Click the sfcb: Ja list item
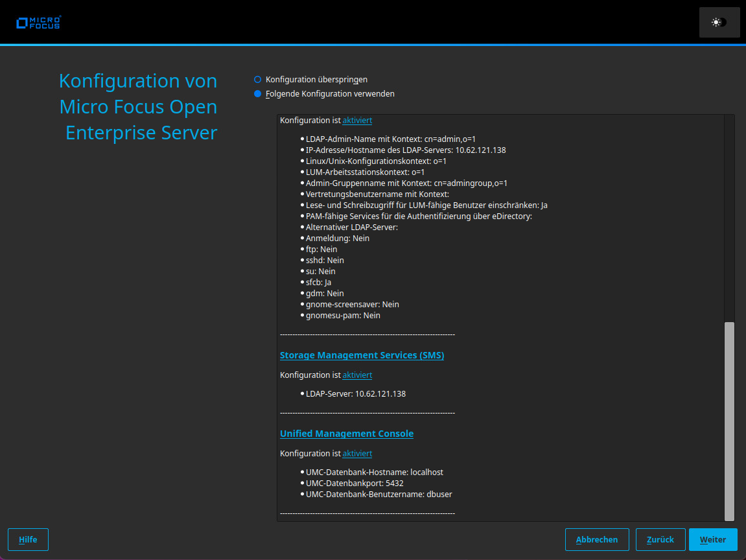 click(319, 282)
